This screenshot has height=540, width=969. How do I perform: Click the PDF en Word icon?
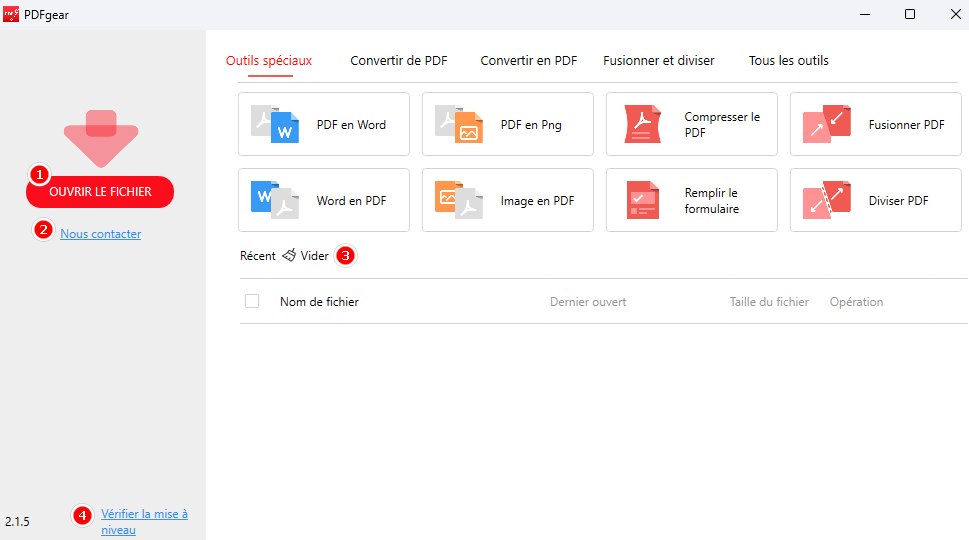tap(274, 124)
